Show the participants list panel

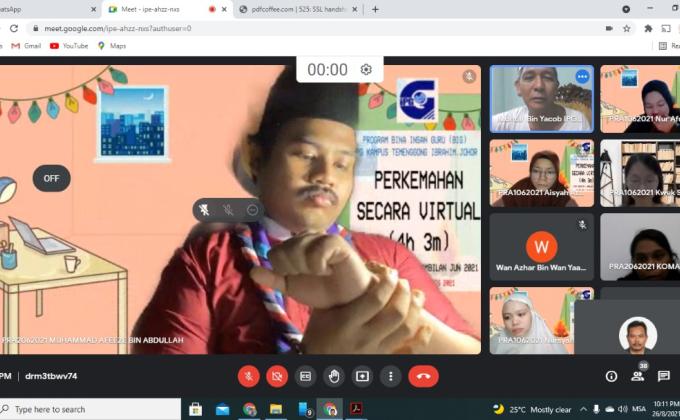[x=637, y=376]
